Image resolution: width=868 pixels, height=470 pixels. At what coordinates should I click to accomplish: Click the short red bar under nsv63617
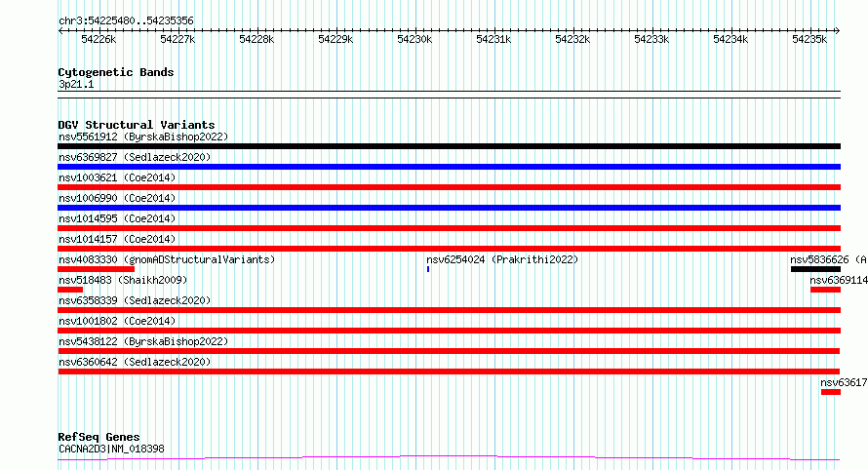click(x=831, y=392)
